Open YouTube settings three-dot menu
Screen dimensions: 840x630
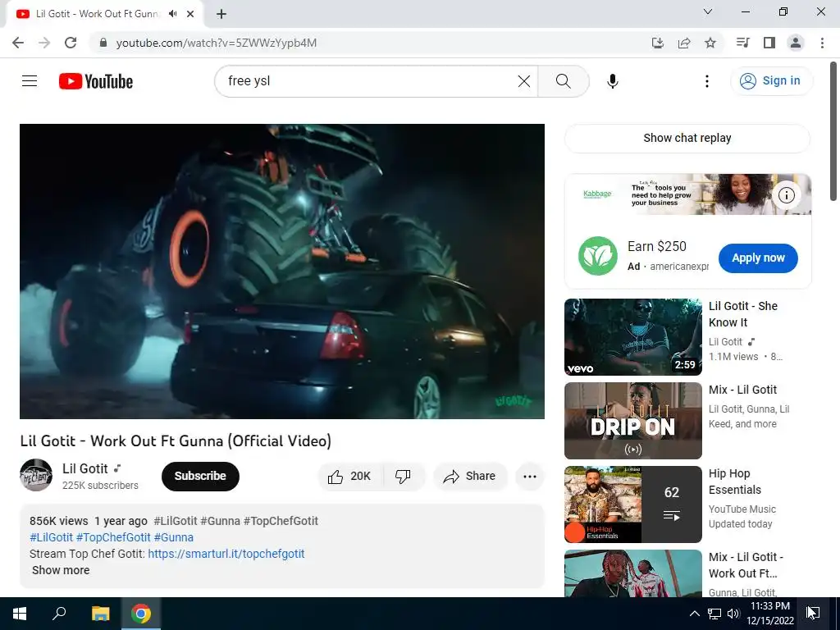coord(707,81)
